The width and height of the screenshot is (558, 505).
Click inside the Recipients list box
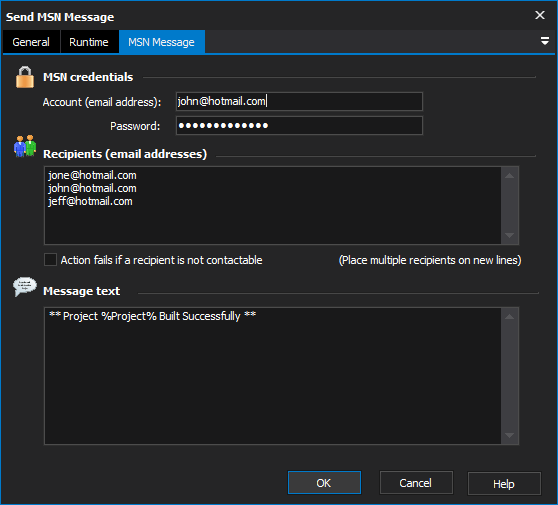(x=273, y=205)
